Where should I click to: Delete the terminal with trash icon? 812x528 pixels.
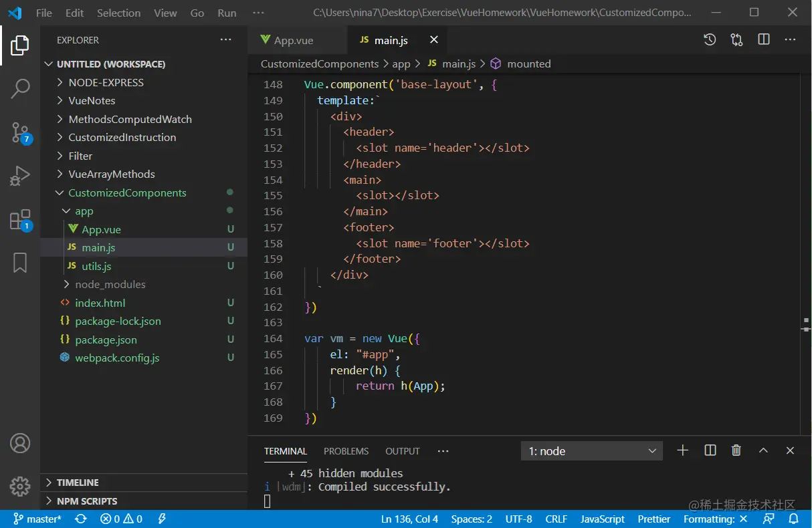(x=736, y=450)
